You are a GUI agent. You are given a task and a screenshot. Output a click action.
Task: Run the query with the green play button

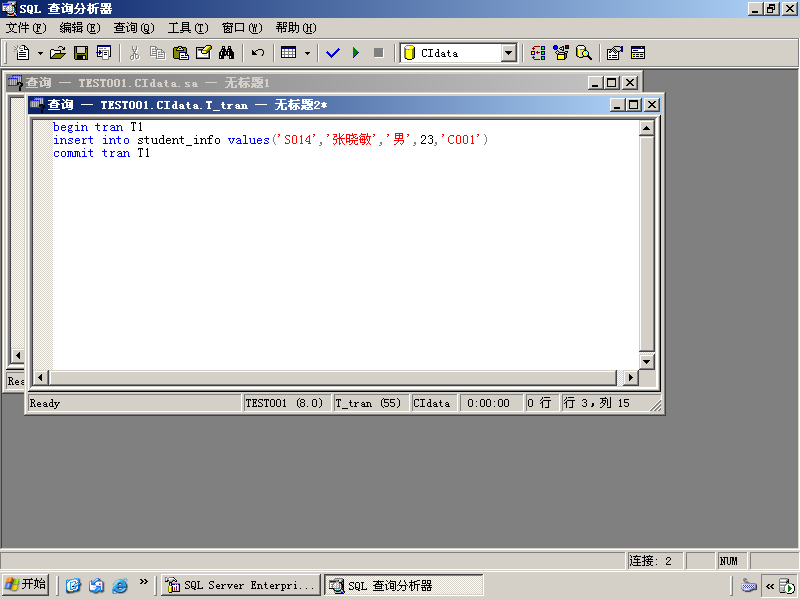(x=356, y=53)
